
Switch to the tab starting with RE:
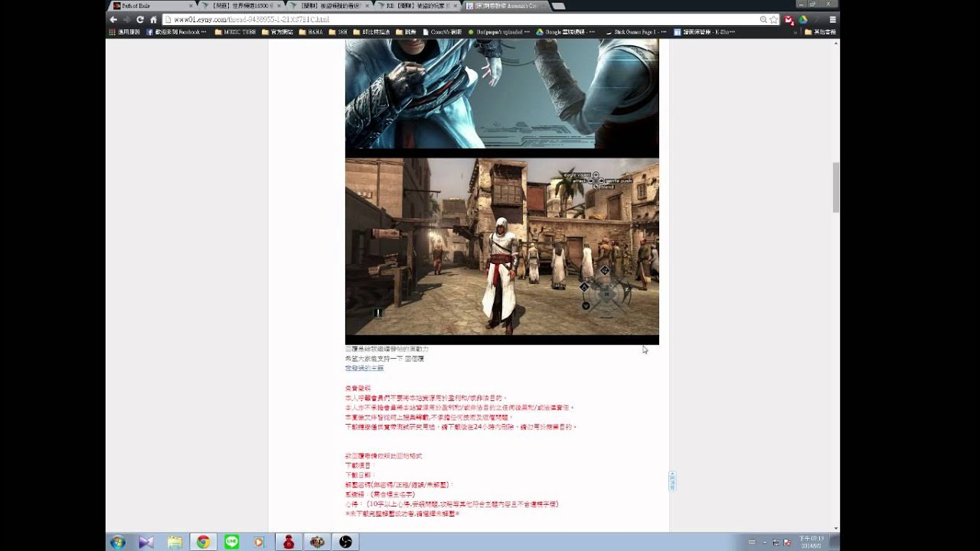[x=418, y=5]
